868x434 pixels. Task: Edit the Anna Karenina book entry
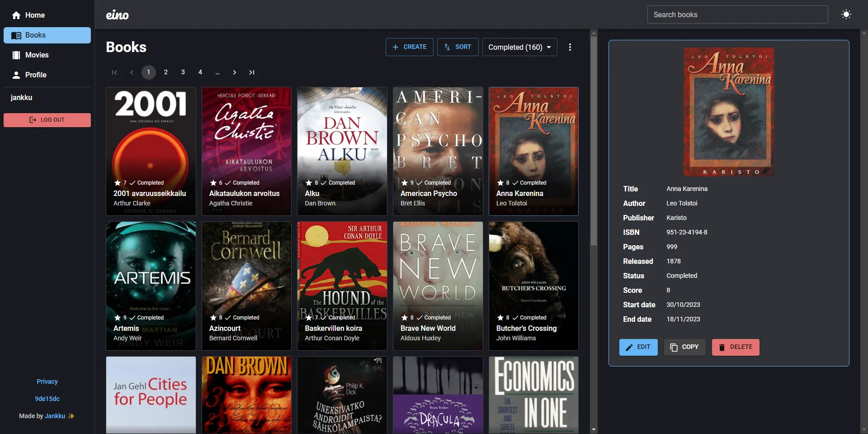point(638,347)
